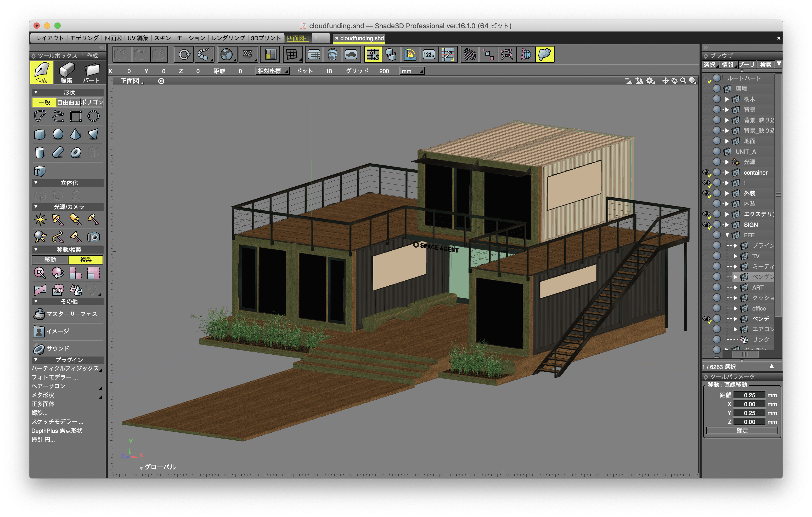Switch to the レンダリング layout tab
812x517 pixels.
(228, 38)
